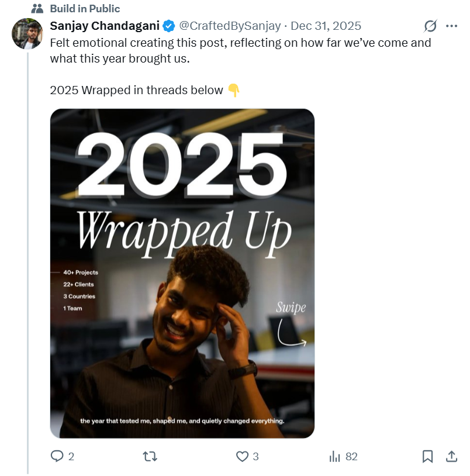Image resolution: width=470 pixels, height=476 pixels.
Task: Click the blue verified badge
Action: pos(168,26)
